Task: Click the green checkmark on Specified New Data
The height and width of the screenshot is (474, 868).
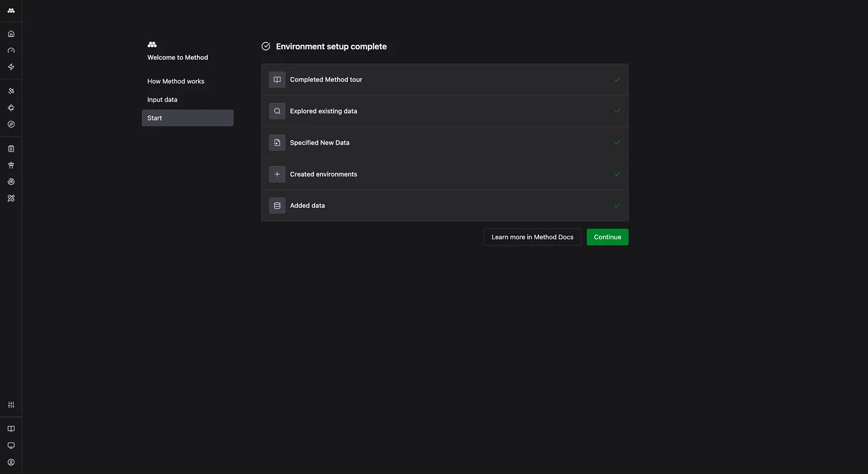Action: [617, 143]
